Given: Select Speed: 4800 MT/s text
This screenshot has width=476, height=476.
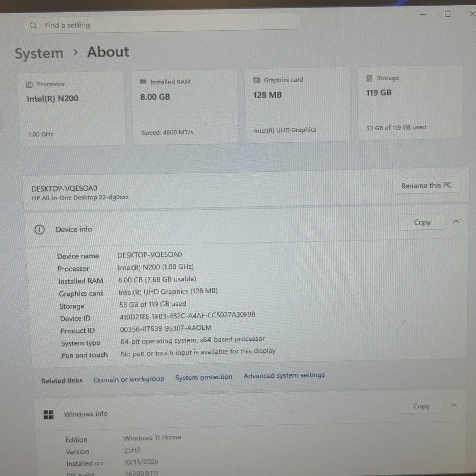Looking at the screenshot, I should [x=167, y=132].
